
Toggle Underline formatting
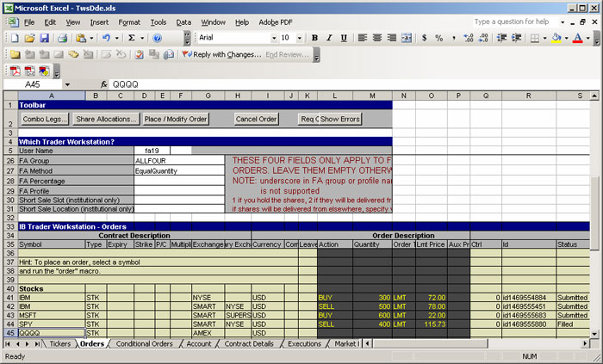point(344,38)
